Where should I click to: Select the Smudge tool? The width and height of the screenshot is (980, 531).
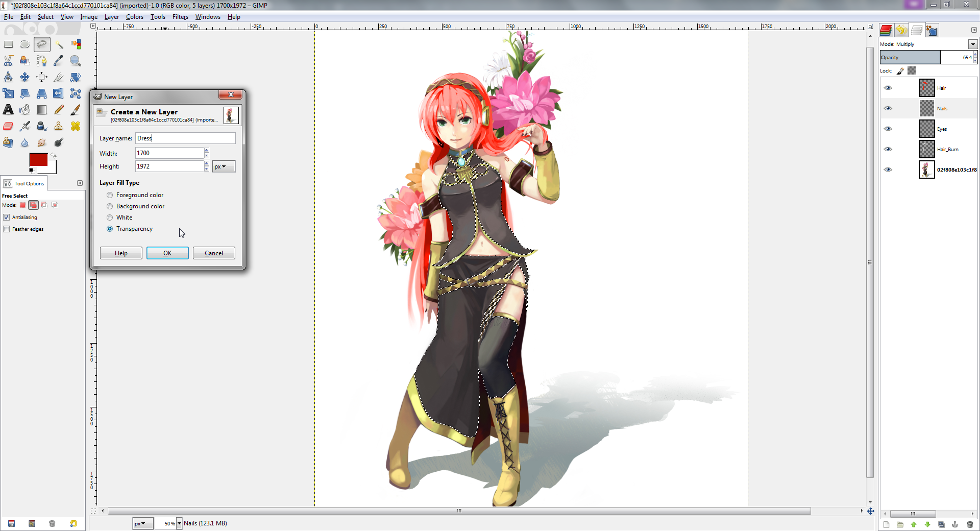pyautogui.click(x=42, y=142)
